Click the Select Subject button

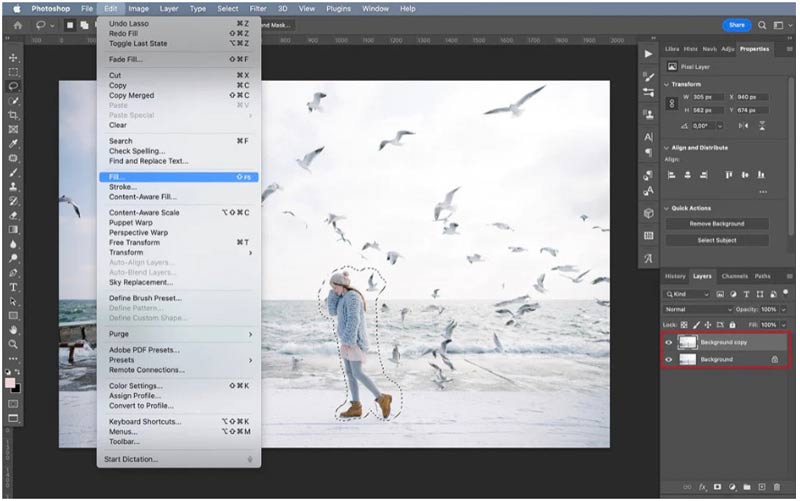coord(717,240)
